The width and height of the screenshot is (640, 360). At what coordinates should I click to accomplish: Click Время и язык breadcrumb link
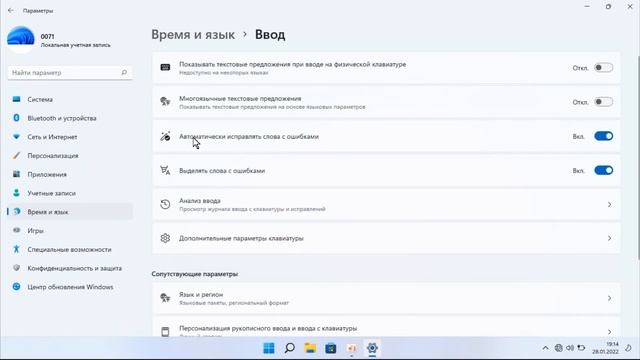point(193,35)
